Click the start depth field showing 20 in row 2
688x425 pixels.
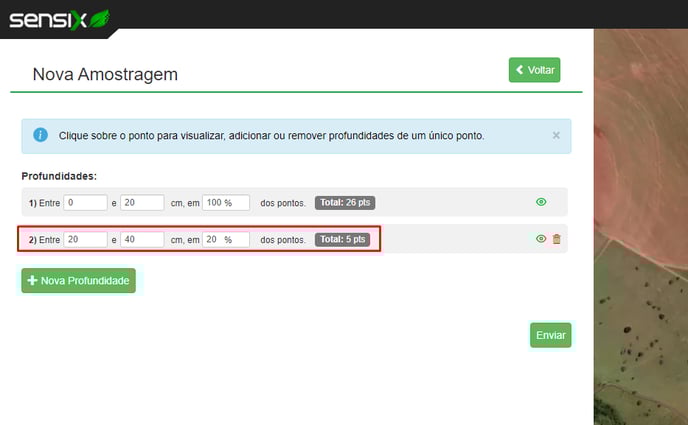pos(86,239)
